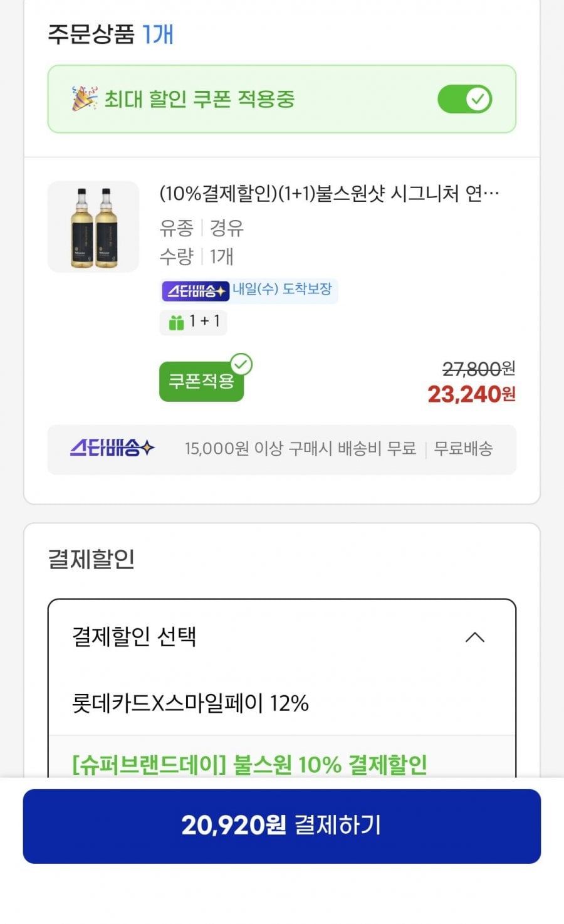Toggle the maximum discount coupon switch
This screenshot has height=924, width=564.
(x=464, y=99)
